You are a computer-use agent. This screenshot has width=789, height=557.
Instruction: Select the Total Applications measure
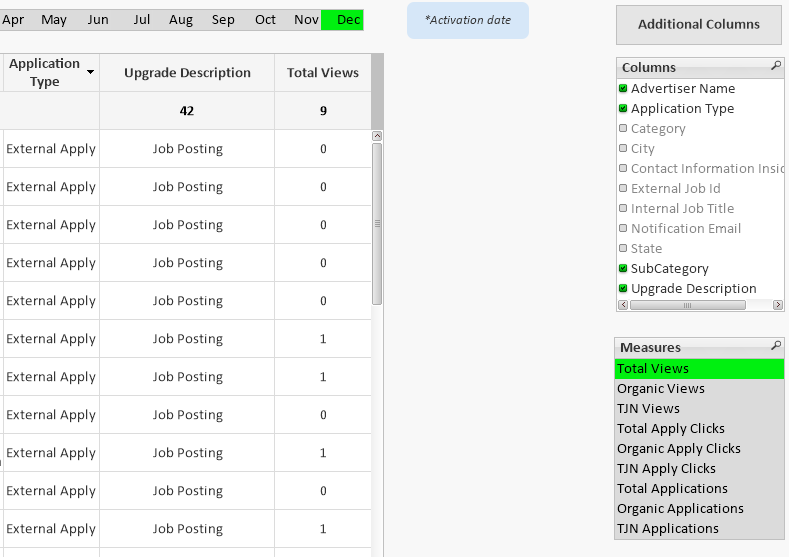[672, 489]
